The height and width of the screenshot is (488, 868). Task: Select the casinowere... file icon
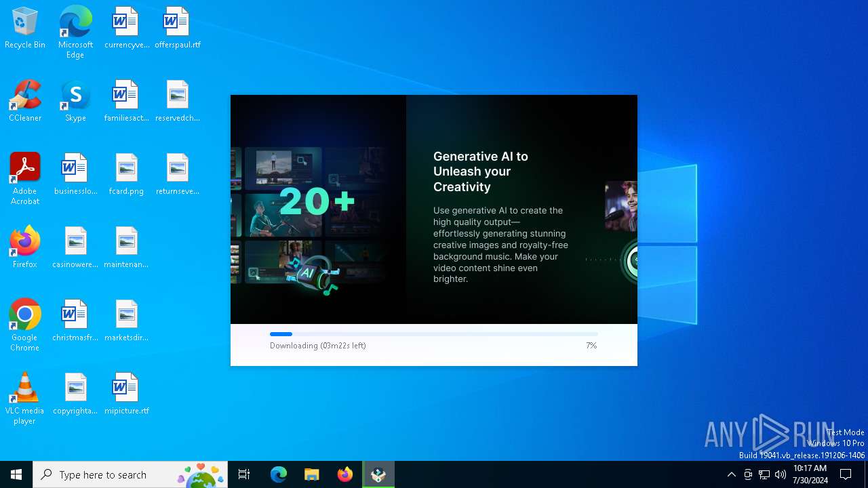pyautogui.click(x=75, y=248)
